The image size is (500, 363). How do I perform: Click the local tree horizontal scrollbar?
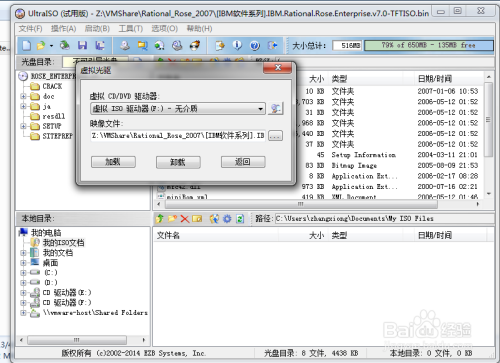coord(82,340)
